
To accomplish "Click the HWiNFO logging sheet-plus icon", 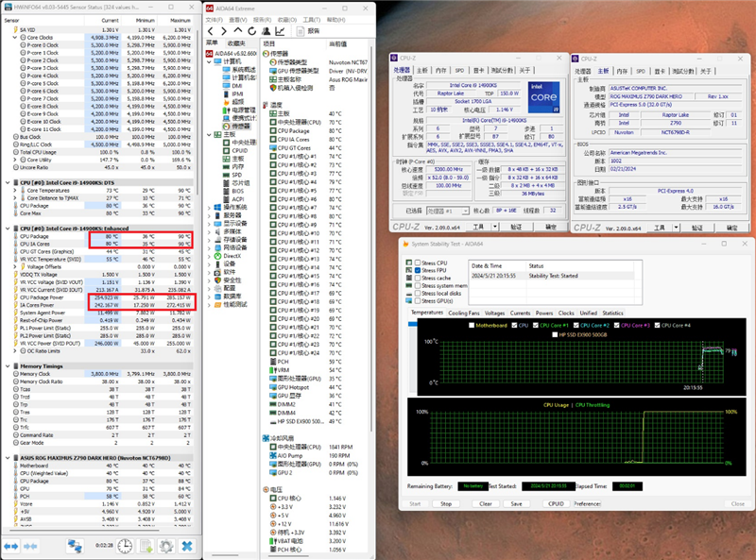I will (146, 546).
